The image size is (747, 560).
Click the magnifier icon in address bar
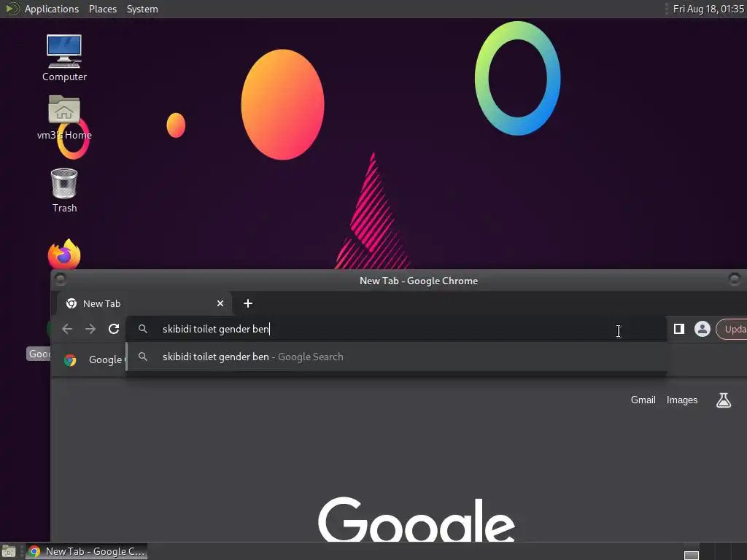pos(142,329)
